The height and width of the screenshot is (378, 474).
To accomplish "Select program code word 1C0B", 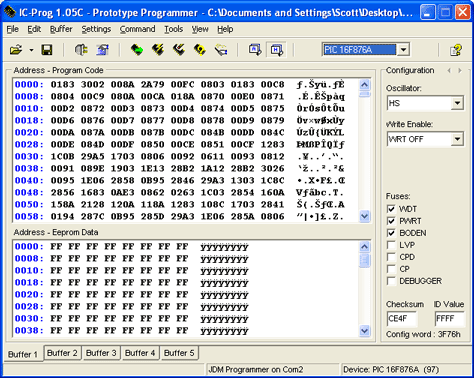I will click(x=62, y=157).
